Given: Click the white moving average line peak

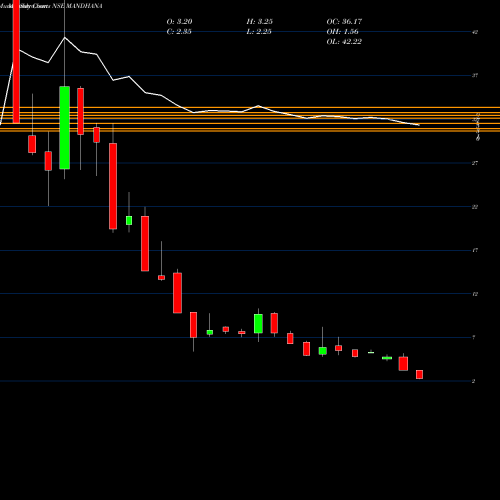Looking at the screenshot, I should (65, 37).
